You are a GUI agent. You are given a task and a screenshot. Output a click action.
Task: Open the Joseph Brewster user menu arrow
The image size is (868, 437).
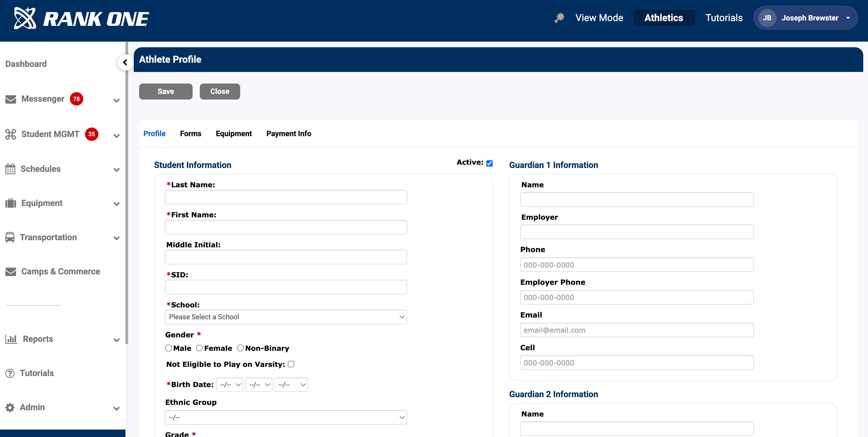point(848,18)
